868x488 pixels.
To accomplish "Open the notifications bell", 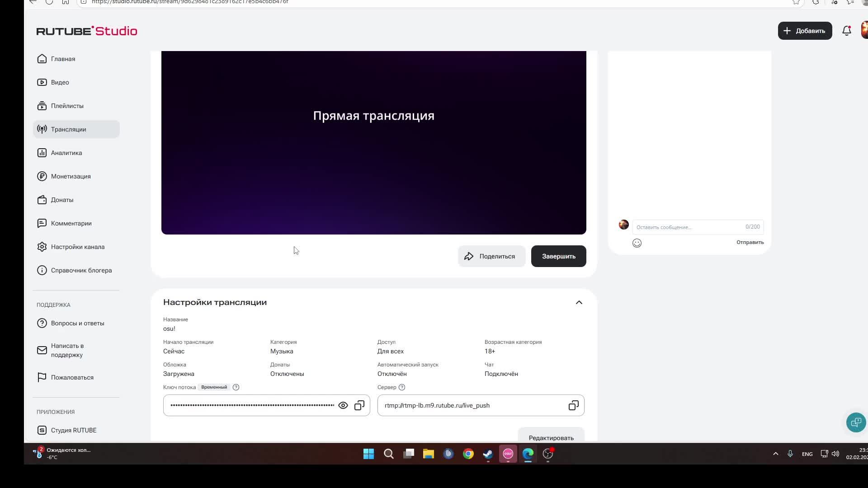I will (846, 31).
